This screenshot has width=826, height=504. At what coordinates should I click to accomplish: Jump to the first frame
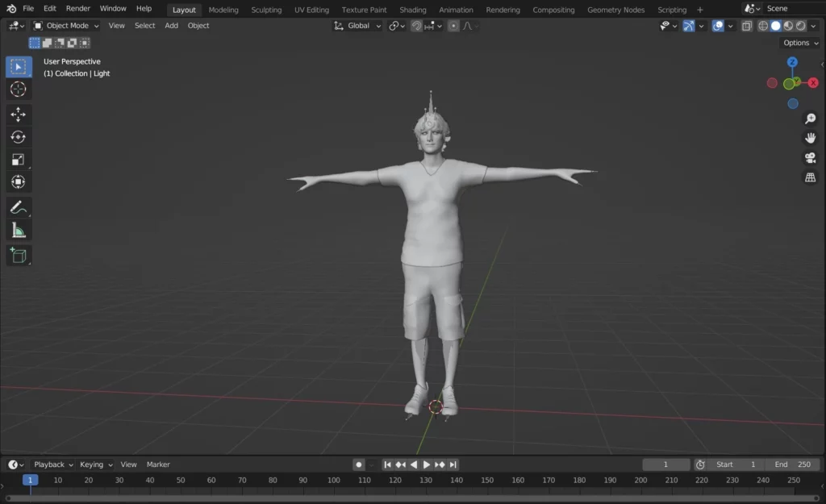click(388, 464)
